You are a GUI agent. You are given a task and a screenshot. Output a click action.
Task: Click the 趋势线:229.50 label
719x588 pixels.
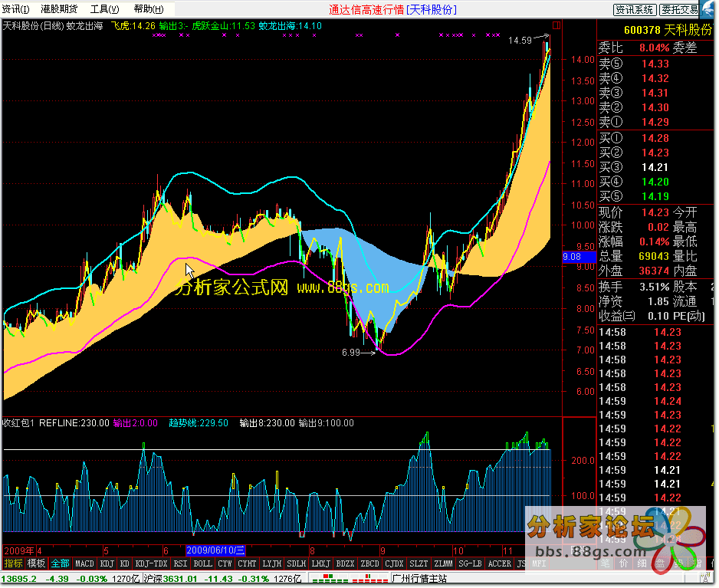point(199,423)
